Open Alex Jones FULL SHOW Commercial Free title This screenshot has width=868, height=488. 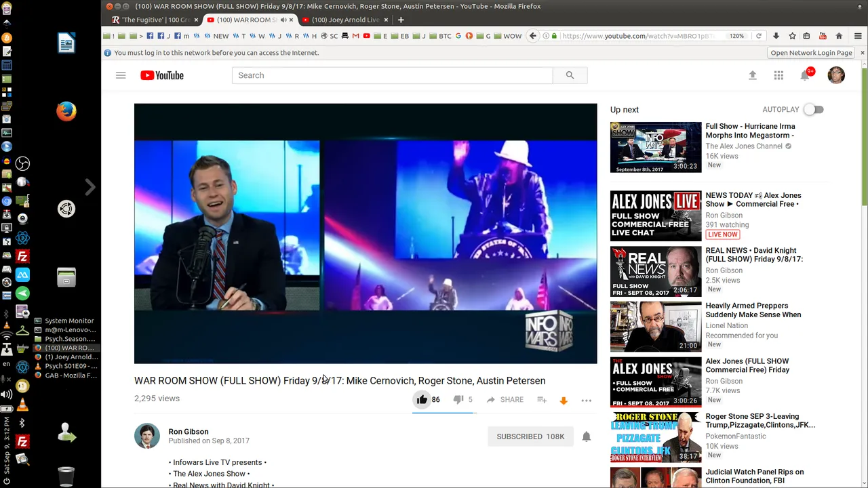(x=747, y=365)
